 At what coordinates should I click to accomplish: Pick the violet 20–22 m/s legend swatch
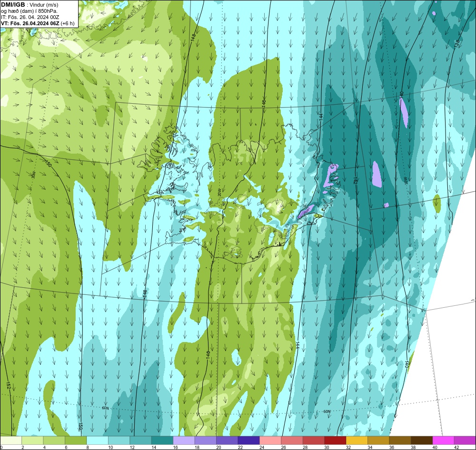click(x=227, y=440)
